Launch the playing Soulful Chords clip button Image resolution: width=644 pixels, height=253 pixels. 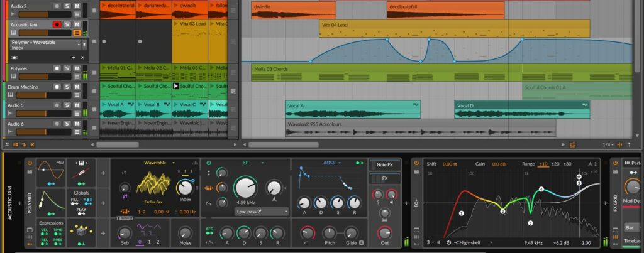176,86
